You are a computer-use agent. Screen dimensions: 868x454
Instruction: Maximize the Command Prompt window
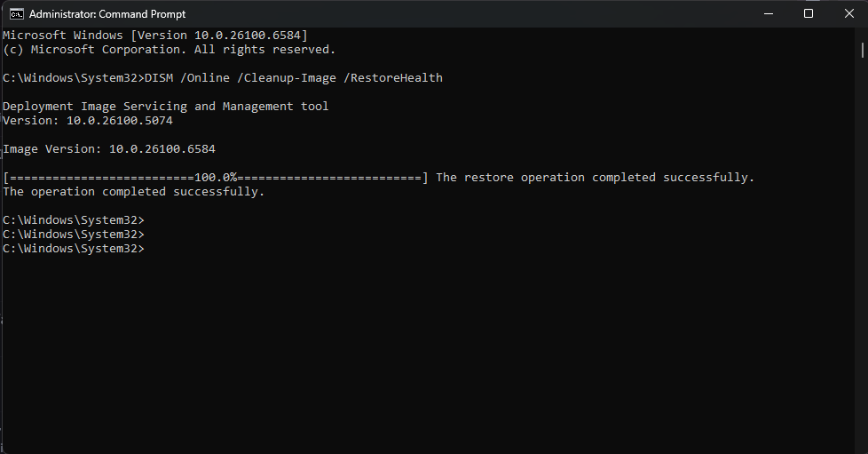(x=809, y=14)
